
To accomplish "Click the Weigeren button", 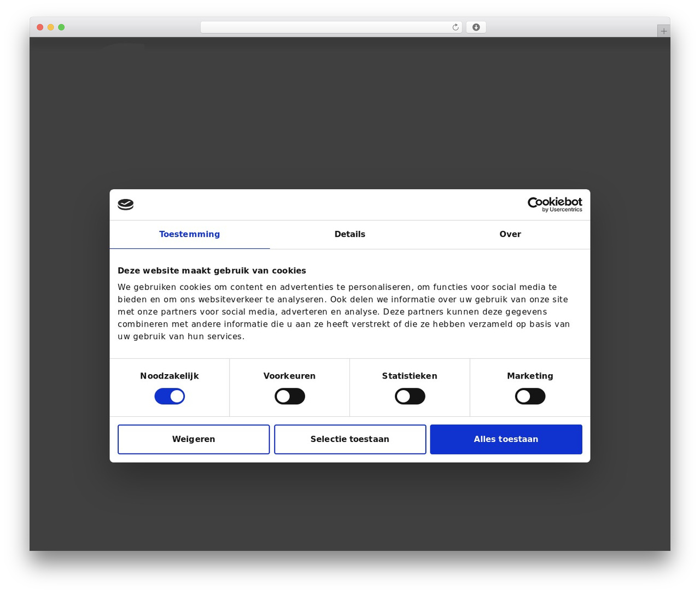I will [x=194, y=439].
